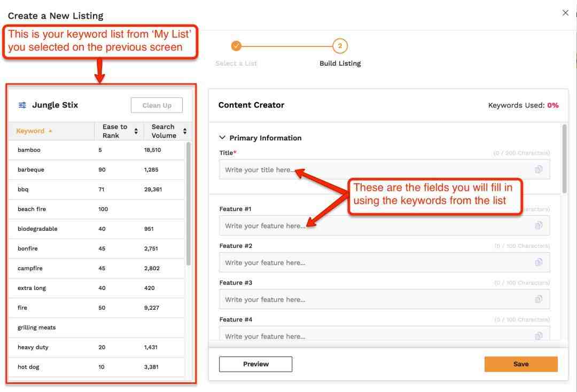Image resolution: width=577 pixels, height=392 pixels.
Task: Click copy icon in the Title field
Action: tap(539, 170)
